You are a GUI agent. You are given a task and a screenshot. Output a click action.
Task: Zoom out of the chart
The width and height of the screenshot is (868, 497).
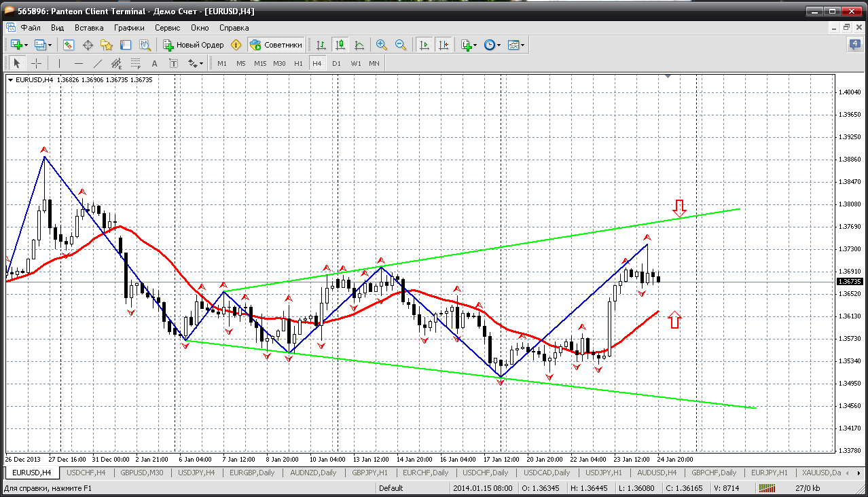click(x=401, y=45)
